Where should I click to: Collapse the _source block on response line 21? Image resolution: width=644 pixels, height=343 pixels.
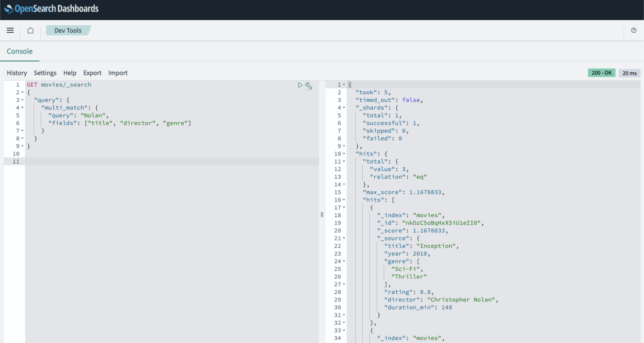[344, 238]
